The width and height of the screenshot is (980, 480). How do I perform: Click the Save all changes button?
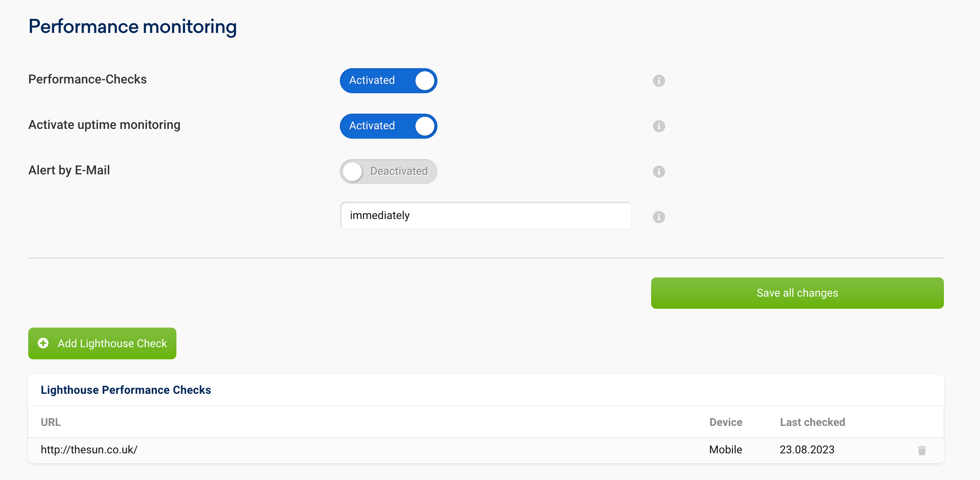pos(797,292)
